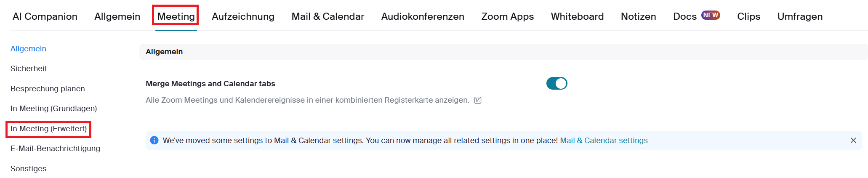868x178 pixels.
Task: Open the Mail & Calendar settings link
Action: [x=604, y=141]
